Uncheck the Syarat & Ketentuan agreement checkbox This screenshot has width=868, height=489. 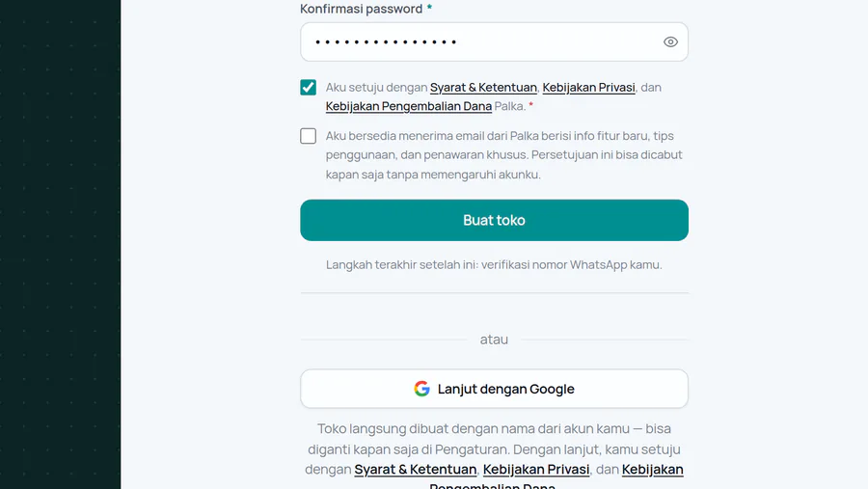pyautogui.click(x=309, y=88)
